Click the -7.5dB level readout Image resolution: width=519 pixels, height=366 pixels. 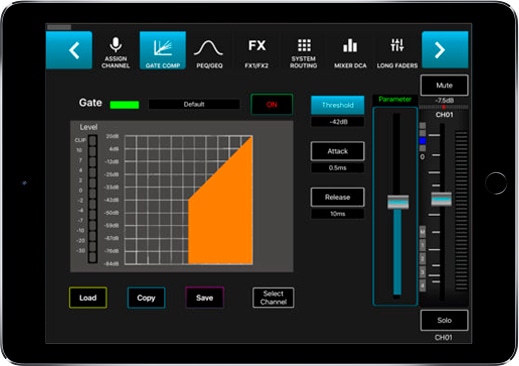click(444, 101)
